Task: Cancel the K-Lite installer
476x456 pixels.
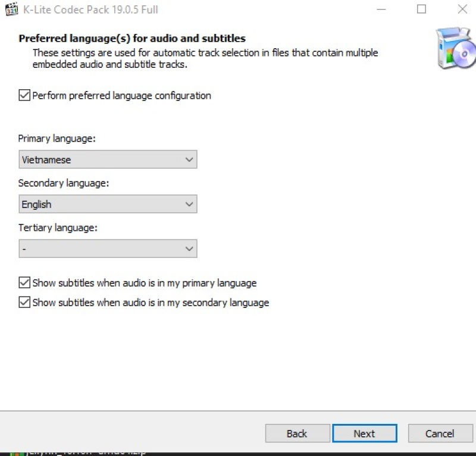Action: (440, 433)
